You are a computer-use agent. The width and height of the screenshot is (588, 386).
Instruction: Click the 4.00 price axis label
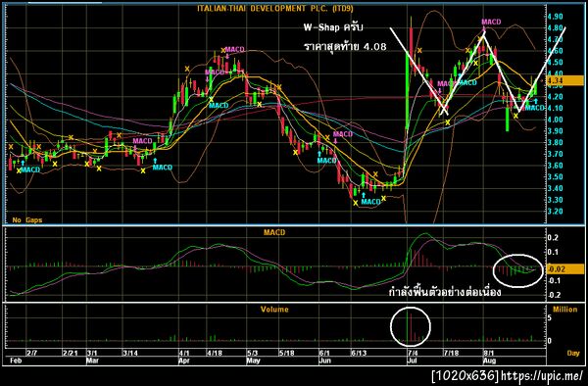tap(555, 120)
